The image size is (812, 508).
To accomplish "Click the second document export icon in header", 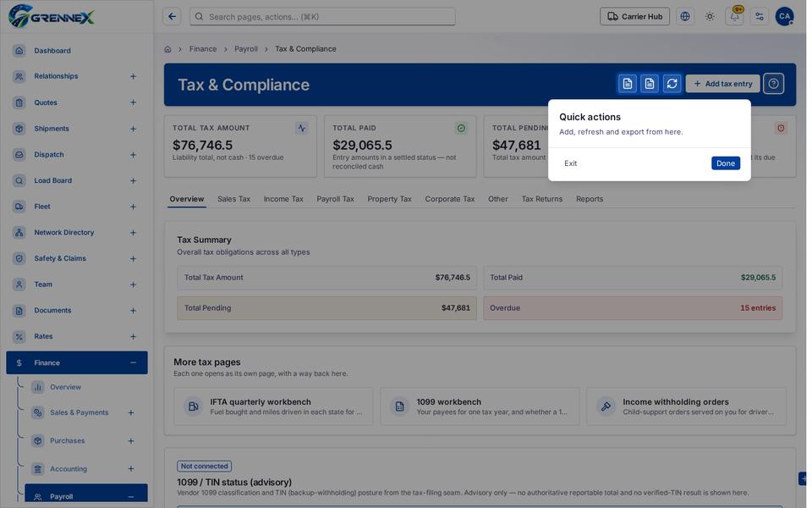I will [x=650, y=84].
